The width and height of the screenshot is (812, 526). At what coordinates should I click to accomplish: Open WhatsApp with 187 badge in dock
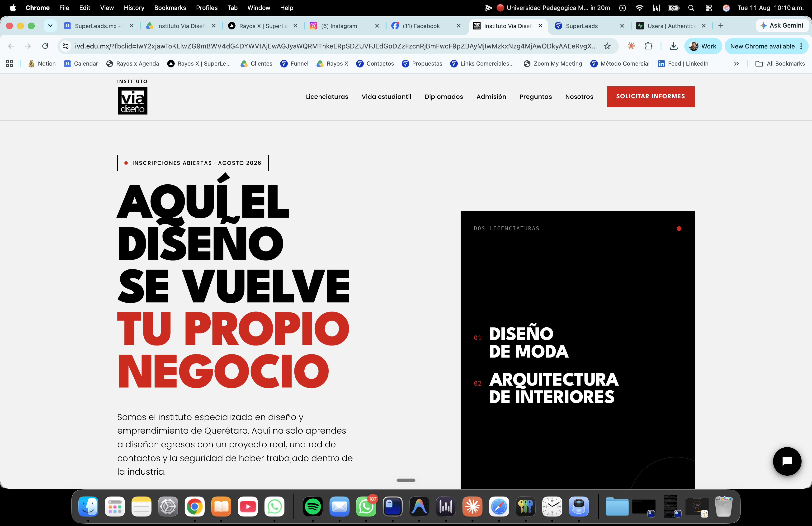[x=366, y=507]
